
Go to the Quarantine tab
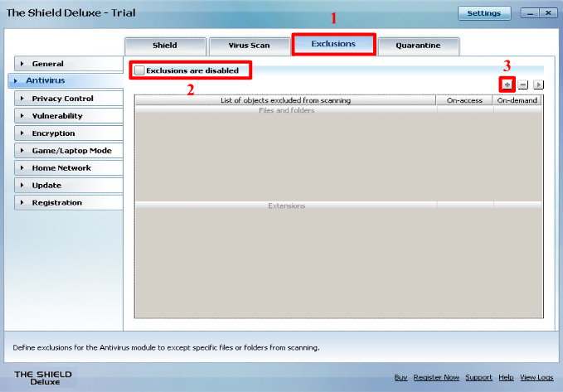click(x=418, y=46)
